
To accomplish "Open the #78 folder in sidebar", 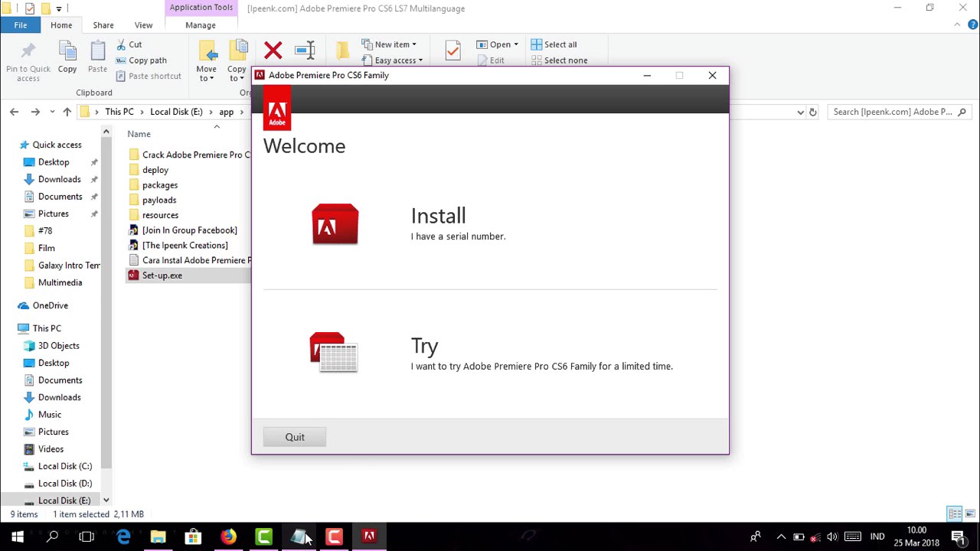I will coord(45,230).
